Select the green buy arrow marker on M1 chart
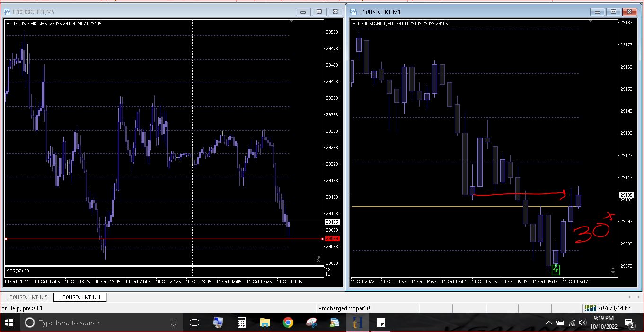This screenshot has width=644, height=332. click(x=556, y=270)
